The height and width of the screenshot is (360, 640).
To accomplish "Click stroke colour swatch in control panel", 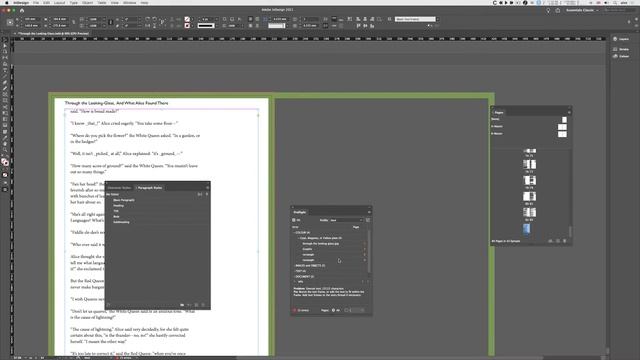I will click(187, 25).
